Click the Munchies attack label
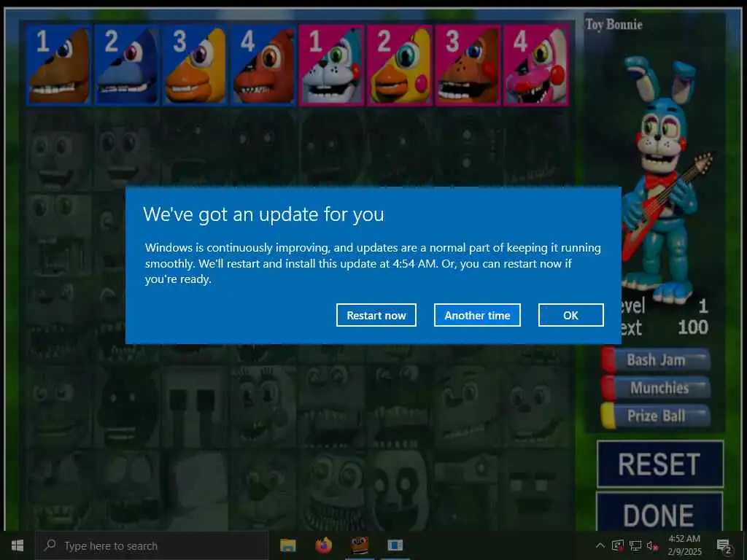 click(656, 388)
